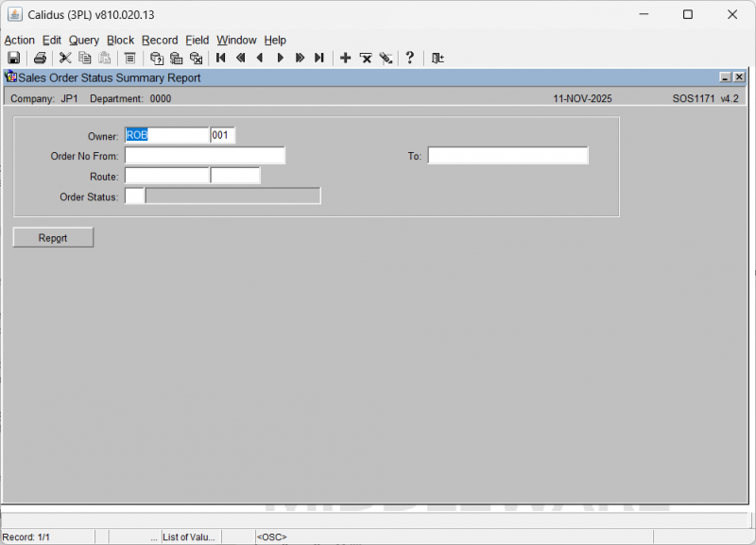Viewport: 756px width, 545px height.
Task: Select the first Route input box
Action: (x=166, y=176)
